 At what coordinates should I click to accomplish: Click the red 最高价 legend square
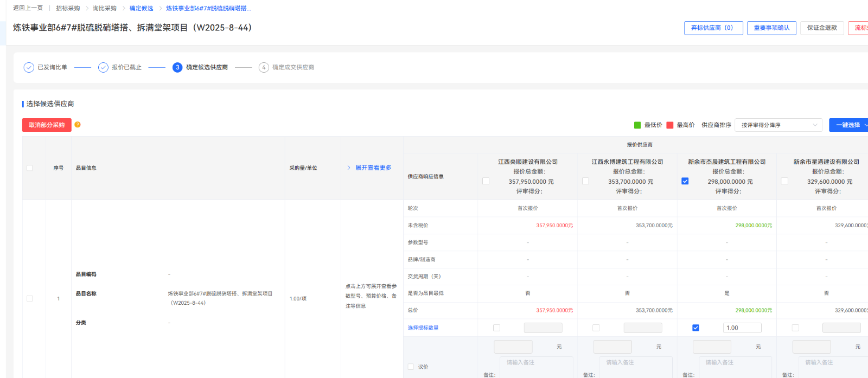pos(670,125)
